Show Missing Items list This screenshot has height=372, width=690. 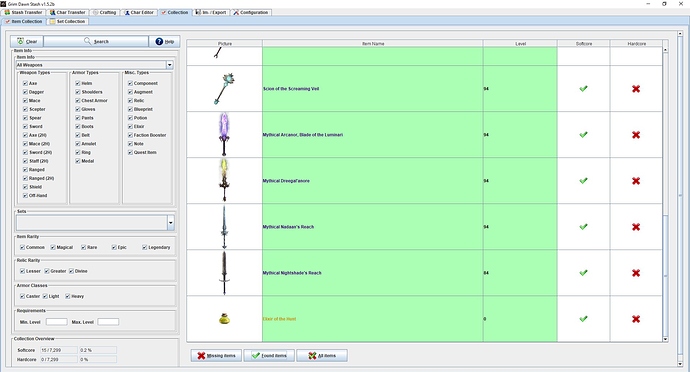pos(216,355)
